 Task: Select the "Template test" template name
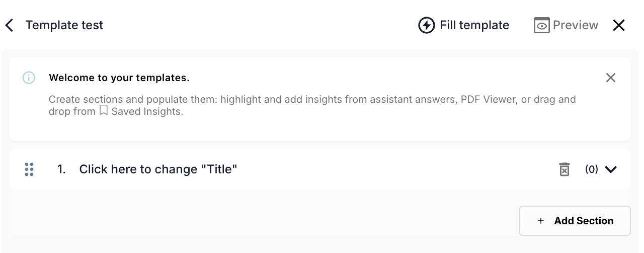click(x=64, y=25)
